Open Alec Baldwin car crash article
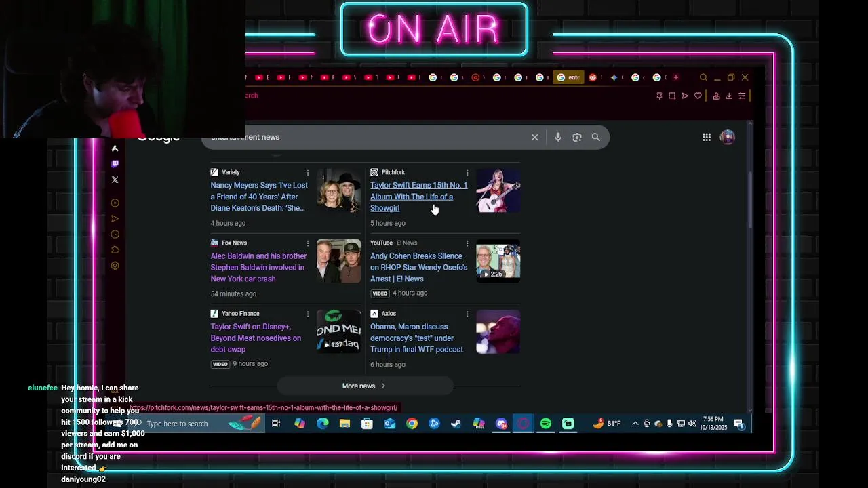 [x=258, y=267]
